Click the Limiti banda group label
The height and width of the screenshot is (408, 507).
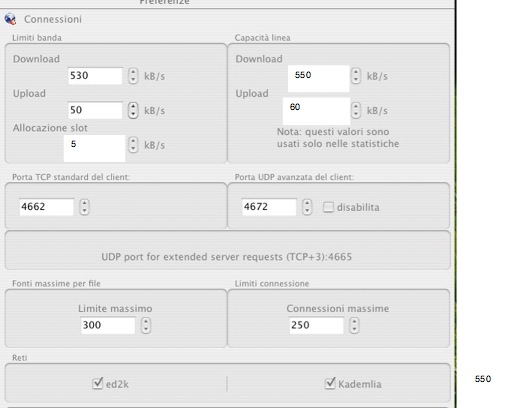(37, 38)
